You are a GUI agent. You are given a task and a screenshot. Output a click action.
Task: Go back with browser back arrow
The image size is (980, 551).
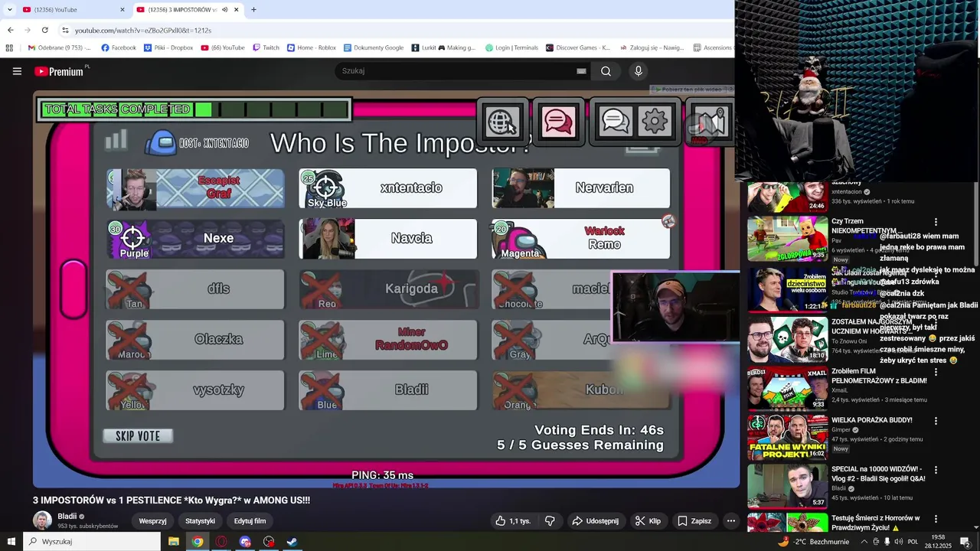click(10, 30)
